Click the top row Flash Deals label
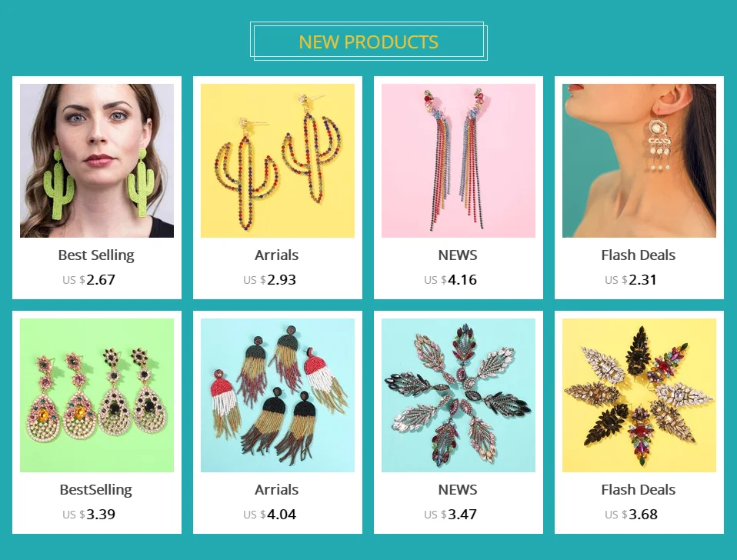Viewport: 737px width, 560px height. (x=639, y=255)
